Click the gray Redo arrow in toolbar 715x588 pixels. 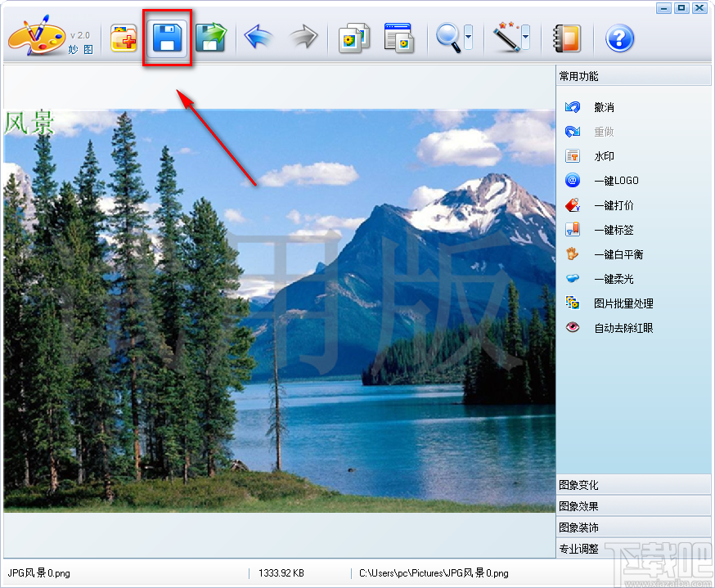point(302,37)
